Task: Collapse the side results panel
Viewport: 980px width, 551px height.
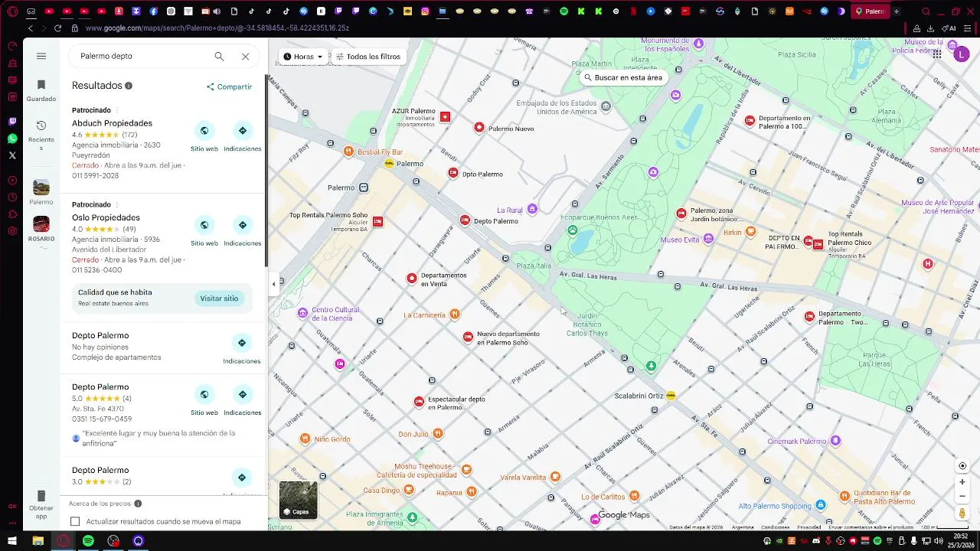Action: [x=273, y=284]
